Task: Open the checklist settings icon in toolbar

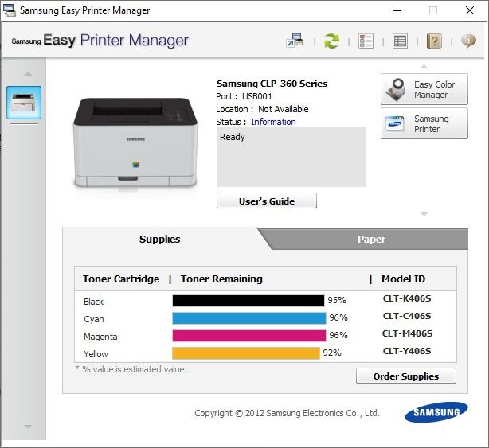Action: [366, 41]
